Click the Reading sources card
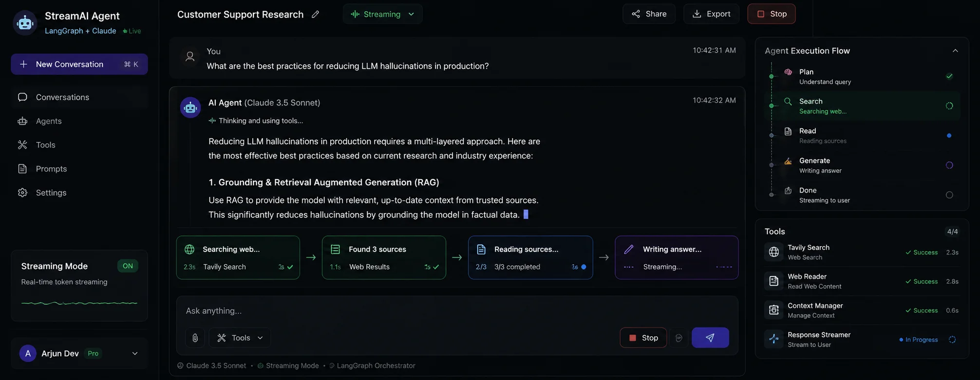 pyautogui.click(x=530, y=257)
